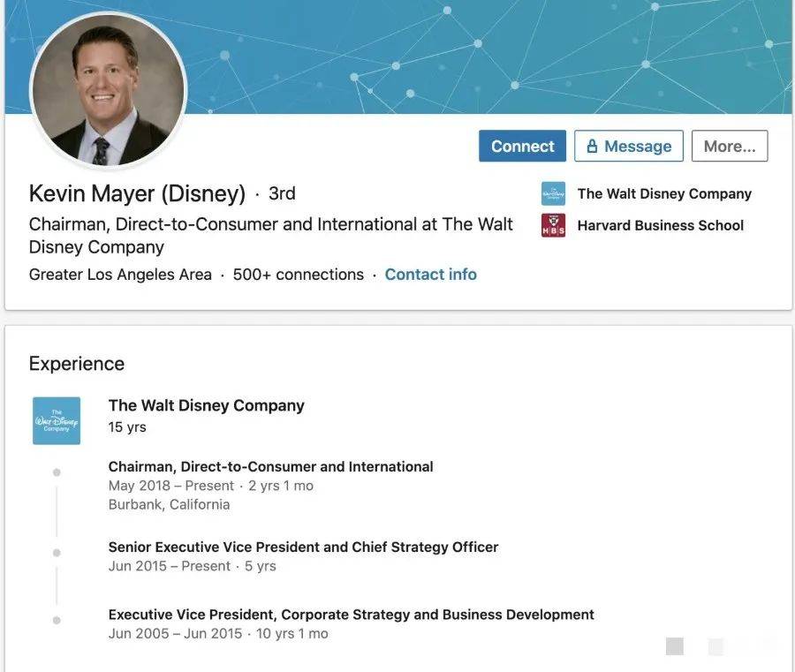The width and height of the screenshot is (795, 672).
Task: Open the Contact info link
Action: (430, 275)
